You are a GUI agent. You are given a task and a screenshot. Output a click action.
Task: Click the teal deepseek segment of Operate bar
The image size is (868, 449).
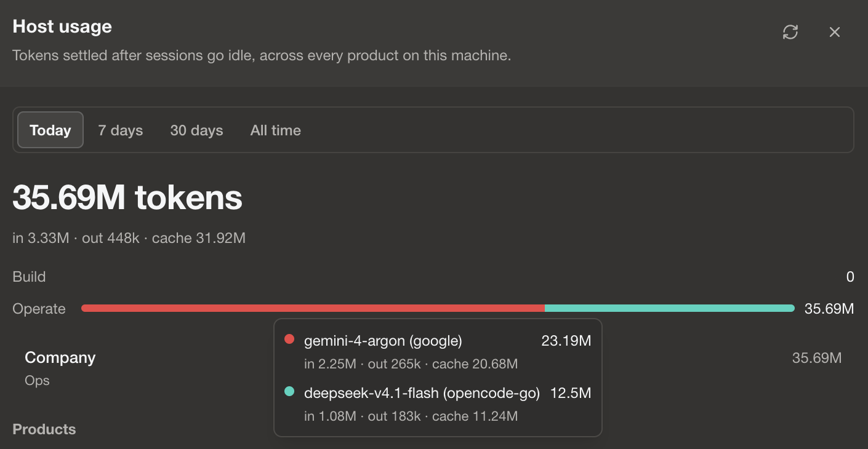coord(670,308)
